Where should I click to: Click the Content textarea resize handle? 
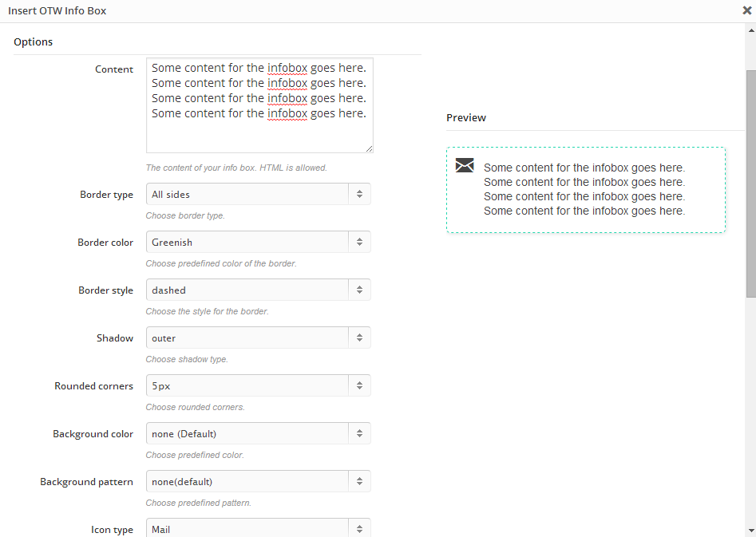point(370,149)
